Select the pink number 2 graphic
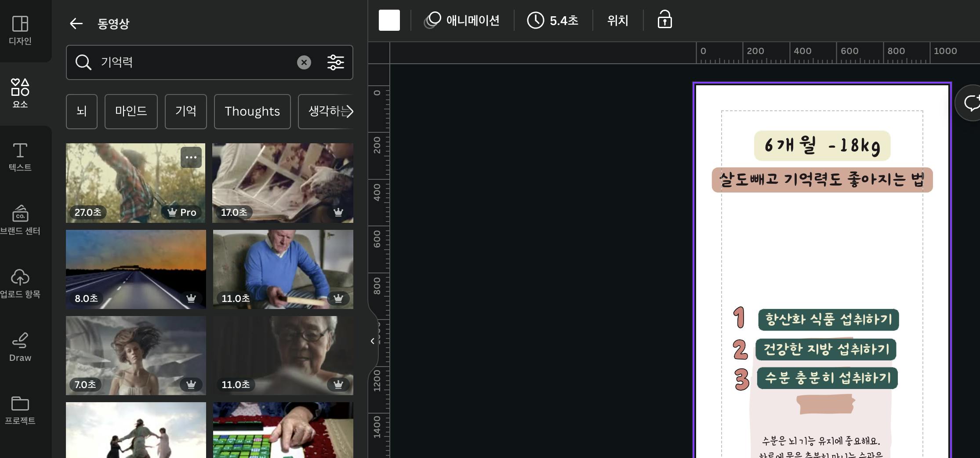The image size is (980, 458). click(740, 350)
